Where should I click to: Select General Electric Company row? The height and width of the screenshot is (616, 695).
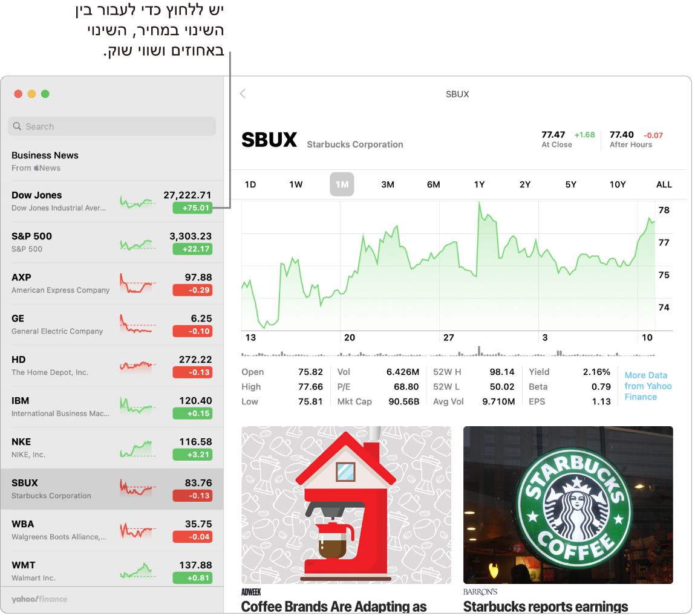point(112,325)
